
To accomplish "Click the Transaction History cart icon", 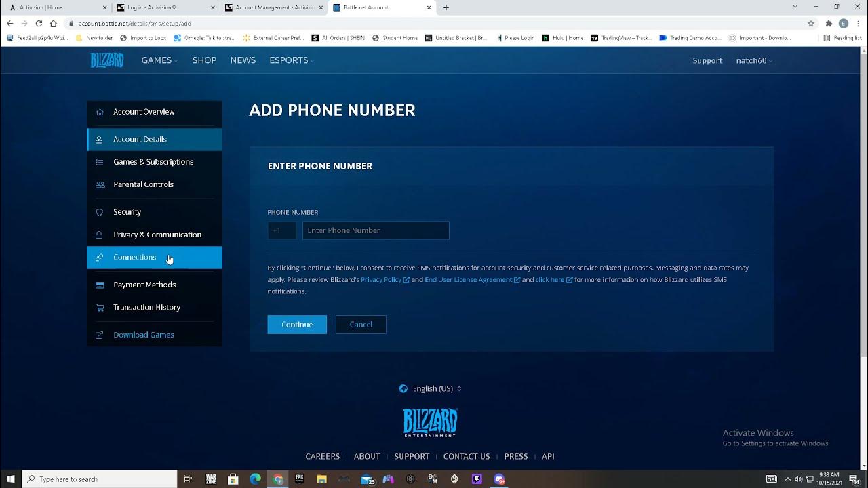I will click(100, 308).
